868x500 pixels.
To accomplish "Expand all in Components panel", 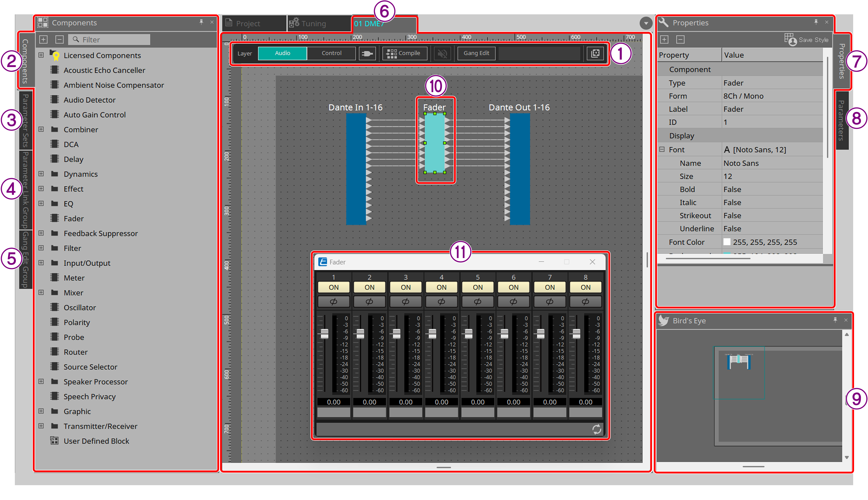I will click(43, 40).
